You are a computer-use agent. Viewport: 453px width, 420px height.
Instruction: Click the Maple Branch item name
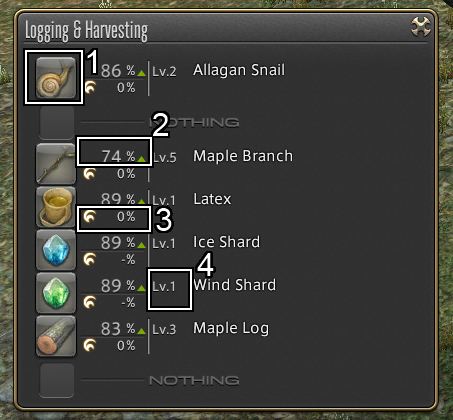click(x=243, y=156)
